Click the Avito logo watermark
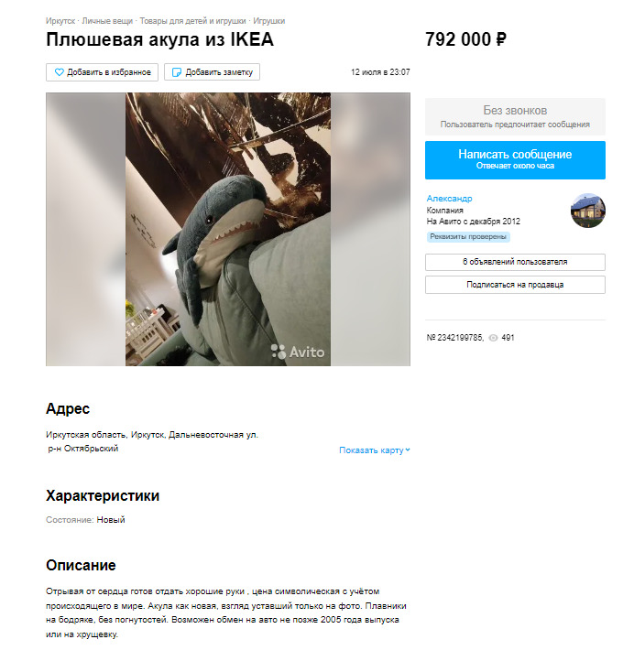The height and width of the screenshot is (672, 634). tap(297, 352)
